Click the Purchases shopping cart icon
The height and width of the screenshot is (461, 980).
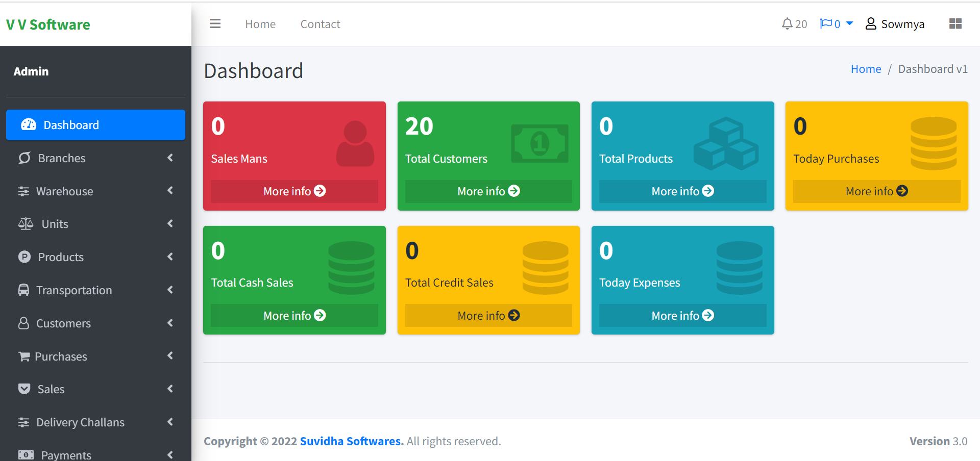pos(23,356)
